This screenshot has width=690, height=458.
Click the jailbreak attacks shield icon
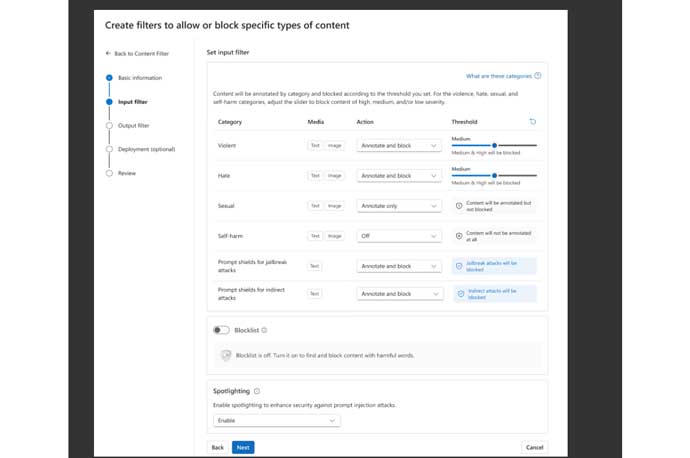pyautogui.click(x=460, y=266)
